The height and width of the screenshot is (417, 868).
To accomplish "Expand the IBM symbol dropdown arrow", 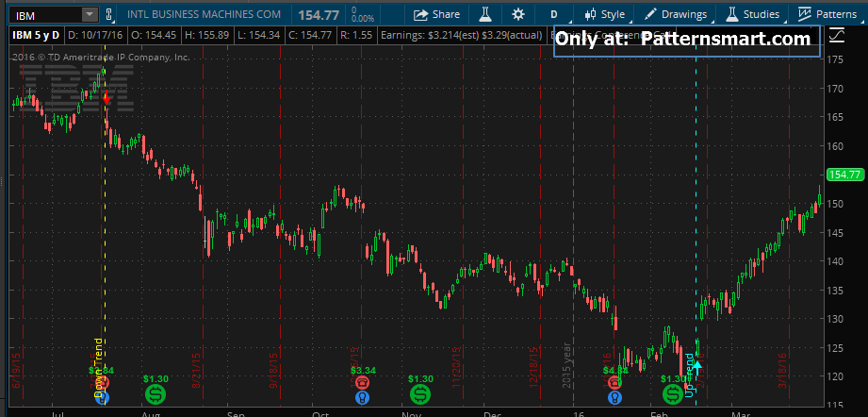I will click(88, 15).
